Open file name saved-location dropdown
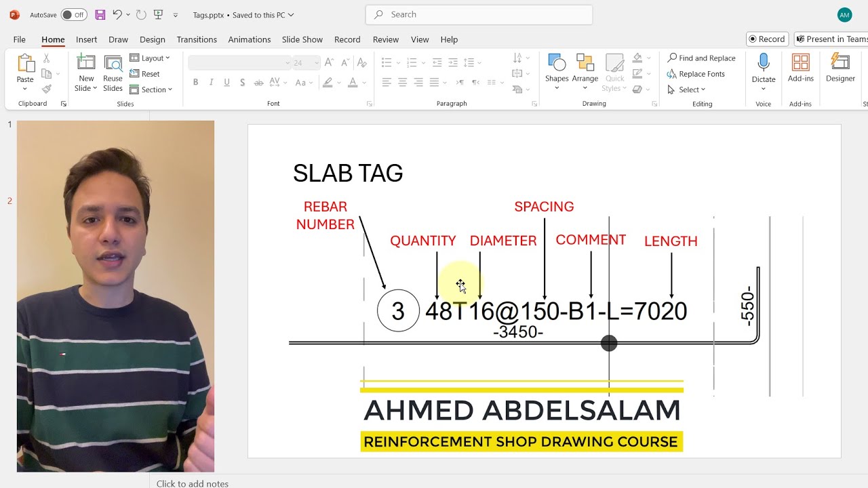The width and height of the screenshot is (868, 488). pos(291,15)
